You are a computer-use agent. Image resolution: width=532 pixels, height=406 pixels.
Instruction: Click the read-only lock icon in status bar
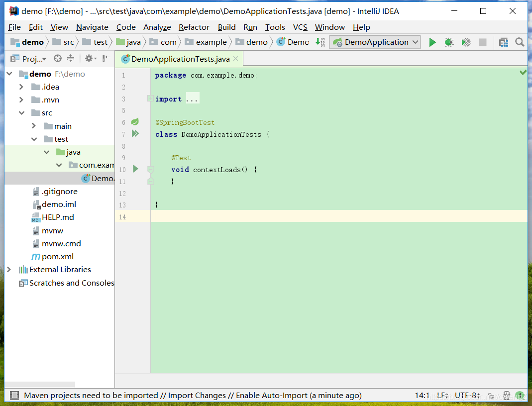click(491, 396)
